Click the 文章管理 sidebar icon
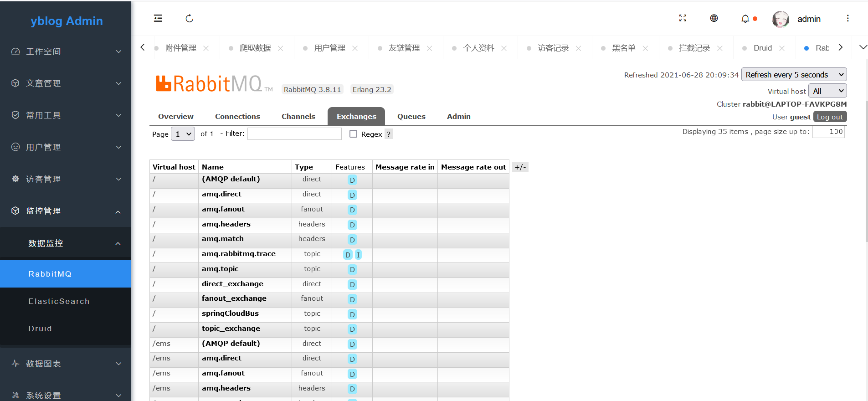Image resolution: width=868 pixels, height=401 pixels. [x=15, y=83]
